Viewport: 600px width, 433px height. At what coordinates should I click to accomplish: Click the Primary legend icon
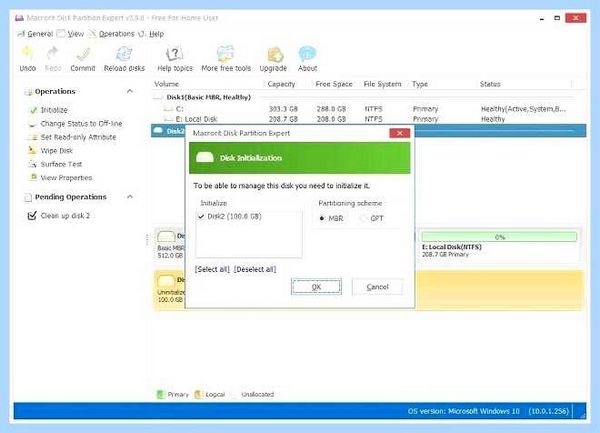click(x=160, y=394)
